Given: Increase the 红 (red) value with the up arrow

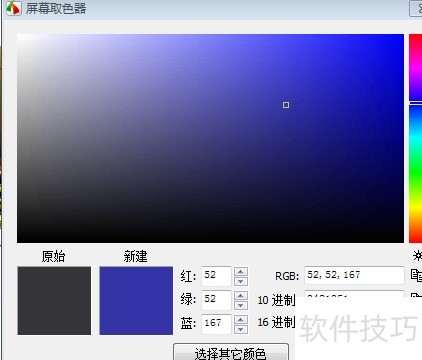Looking at the screenshot, I should tap(241, 271).
